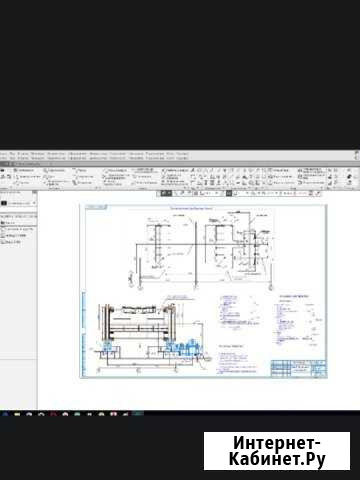Open the Windows Start menu

tap(5, 414)
